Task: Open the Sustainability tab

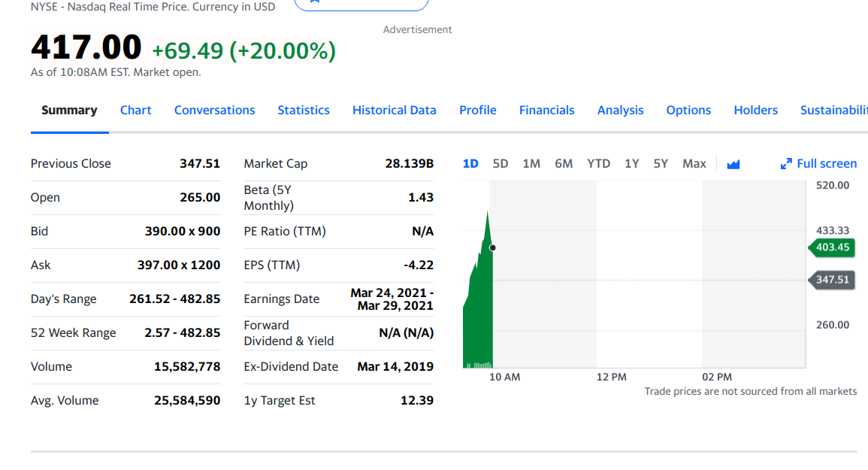Action: [x=834, y=111]
